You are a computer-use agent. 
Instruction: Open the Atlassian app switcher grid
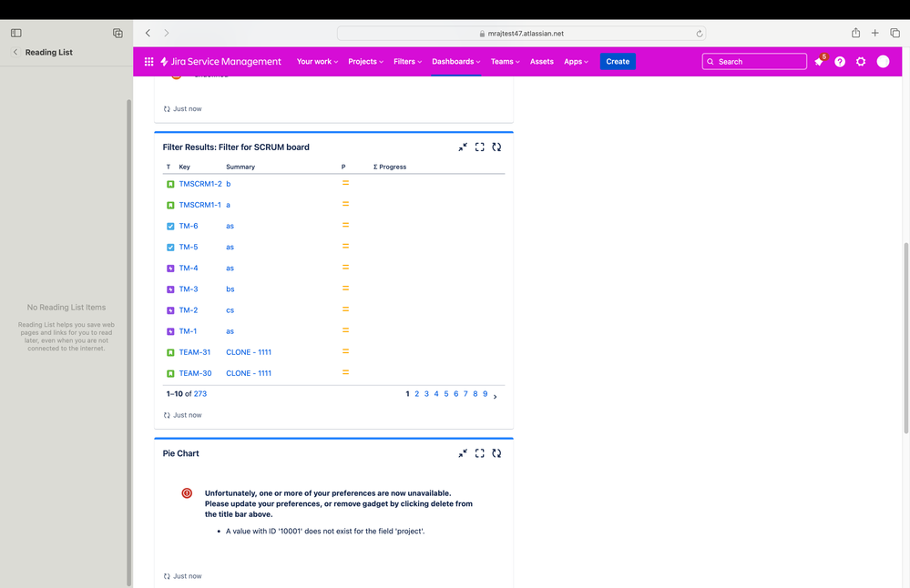148,61
